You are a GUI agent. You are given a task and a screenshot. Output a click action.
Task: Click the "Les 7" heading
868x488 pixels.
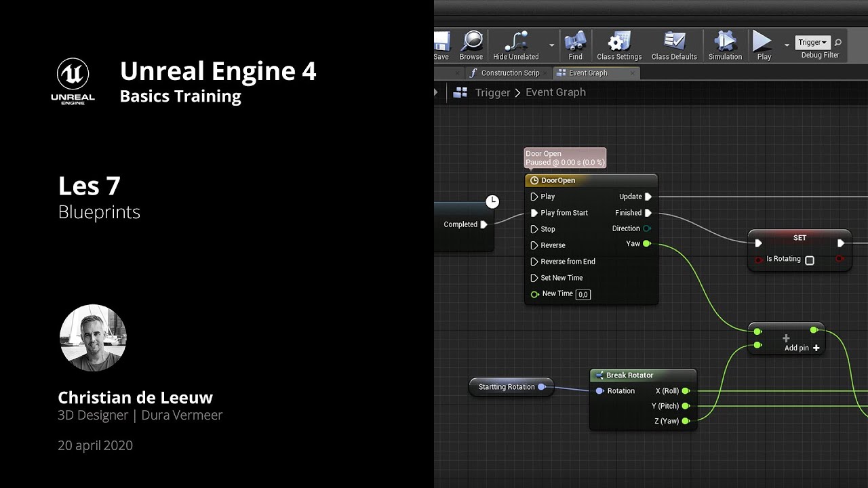click(x=90, y=186)
